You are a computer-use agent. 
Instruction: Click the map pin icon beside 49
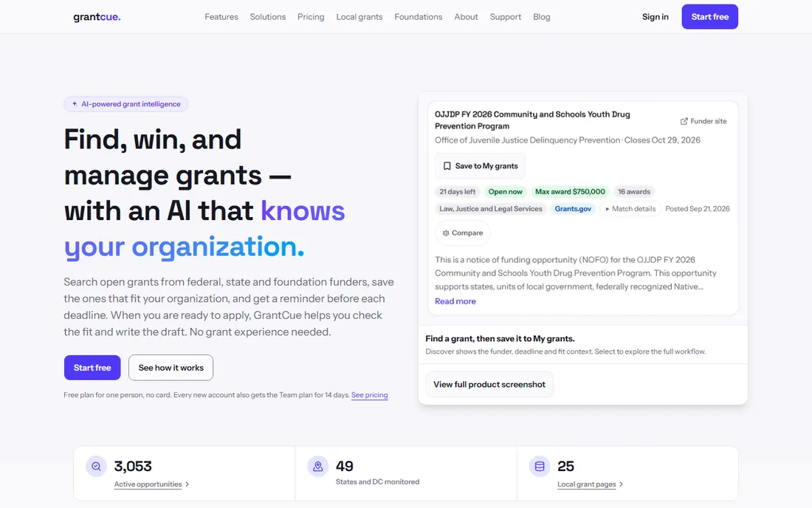318,467
